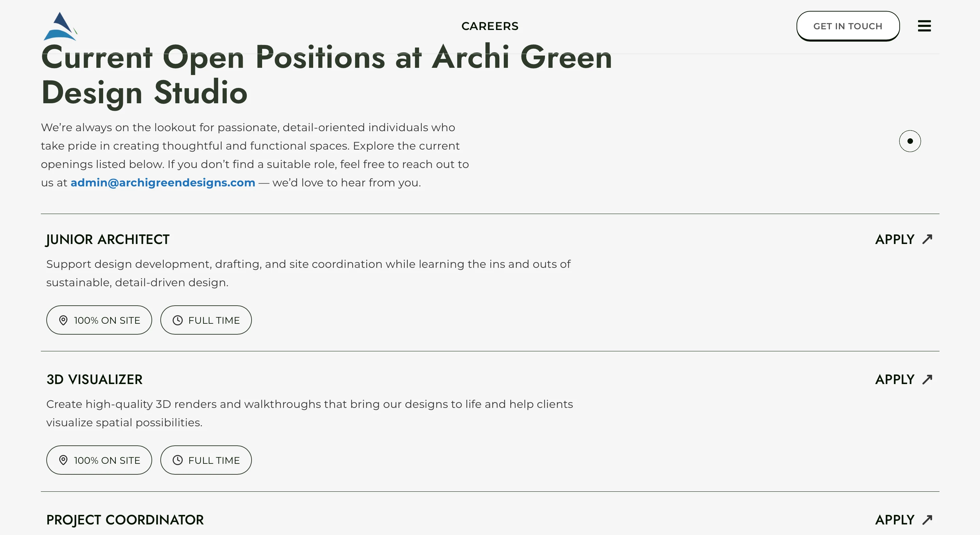This screenshot has width=980, height=535.
Task: Click the clock icon under Junior Architect
Action: [178, 320]
